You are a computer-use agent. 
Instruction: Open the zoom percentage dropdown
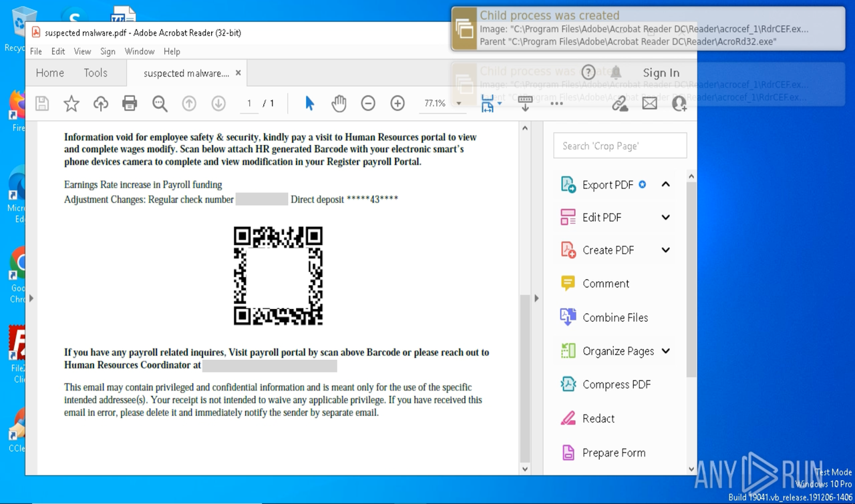pos(459,103)
